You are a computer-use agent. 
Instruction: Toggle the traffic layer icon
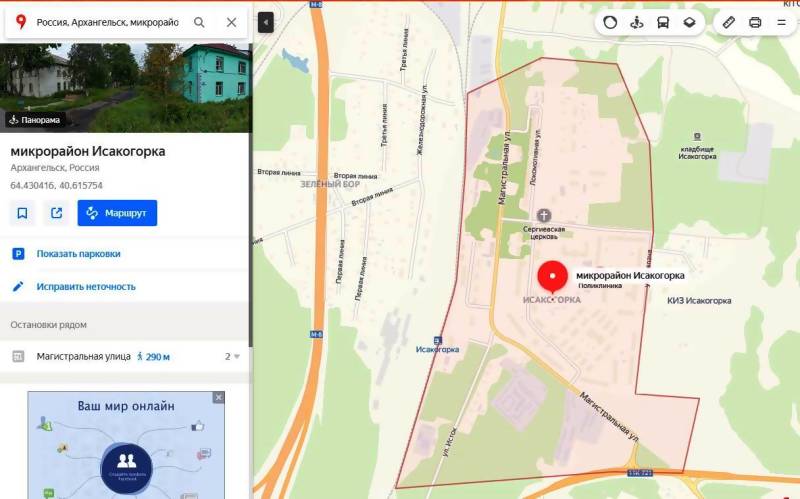(610, 22)
